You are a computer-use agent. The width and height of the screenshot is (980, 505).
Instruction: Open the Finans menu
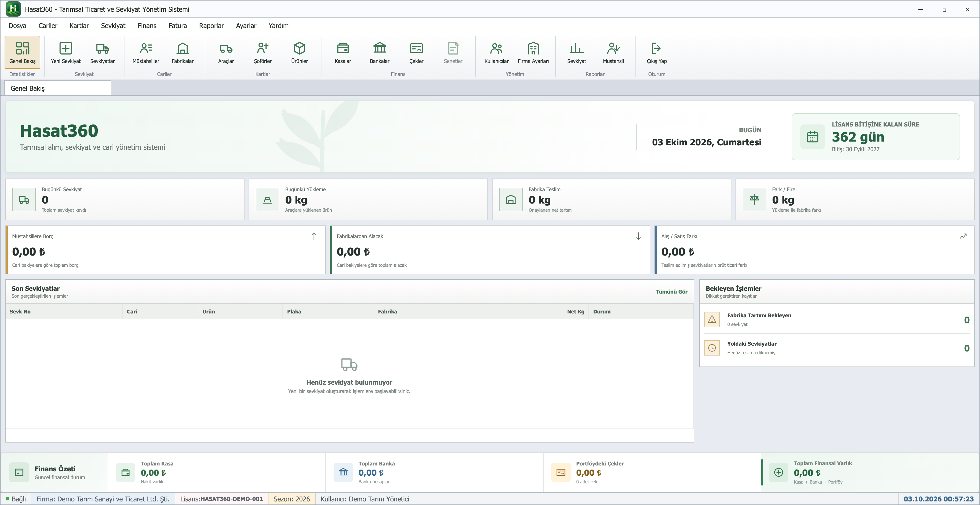click(x=147, y=26)
